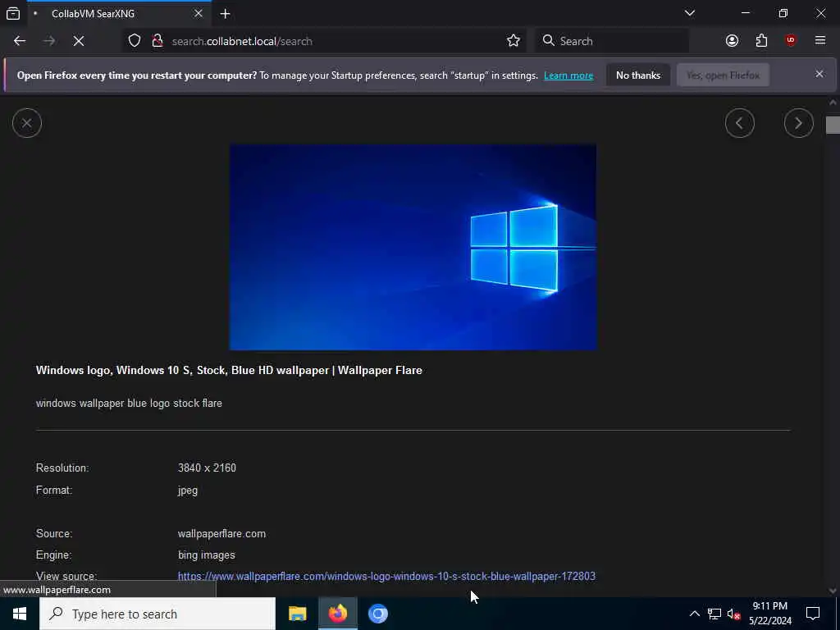Switch to Firefox taskbar icon
Viewport: 840px width, 630px height.
337,614
